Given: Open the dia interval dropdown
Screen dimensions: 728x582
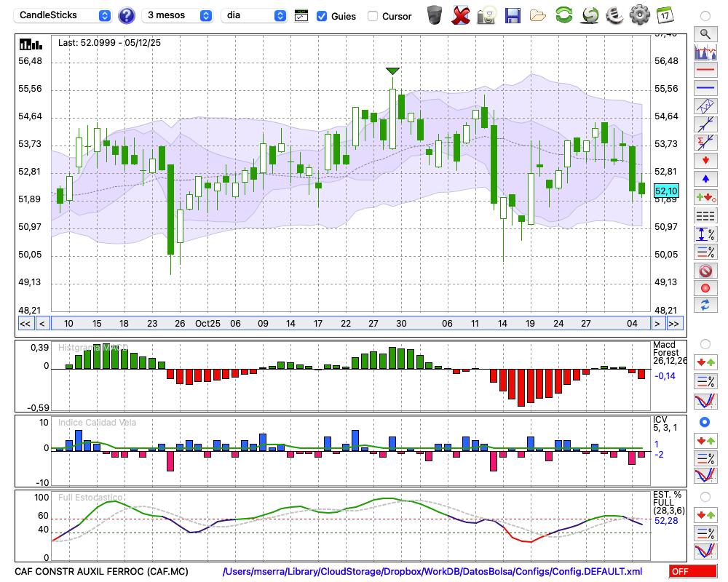Looking at the screenshot, I should 254,15.
